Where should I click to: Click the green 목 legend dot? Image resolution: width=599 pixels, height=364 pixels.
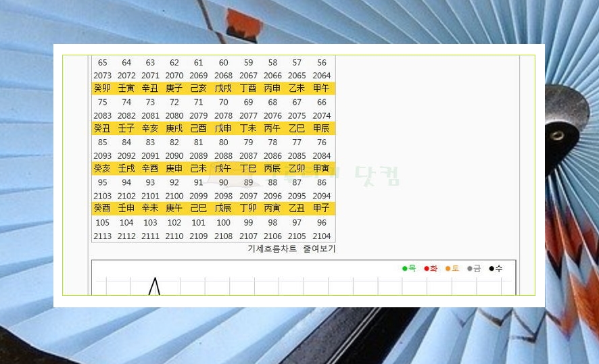(404, 269)
